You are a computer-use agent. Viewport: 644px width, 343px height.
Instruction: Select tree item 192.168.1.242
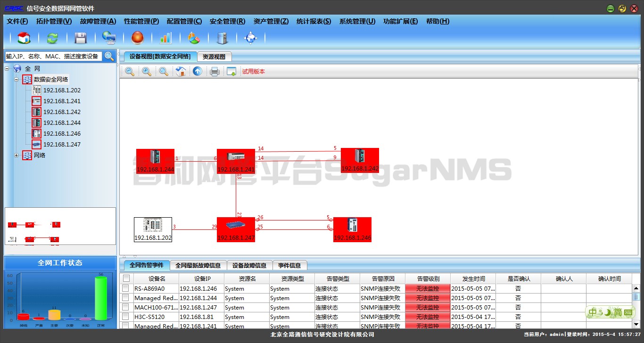pyautogui.click(x=62, y=112)
